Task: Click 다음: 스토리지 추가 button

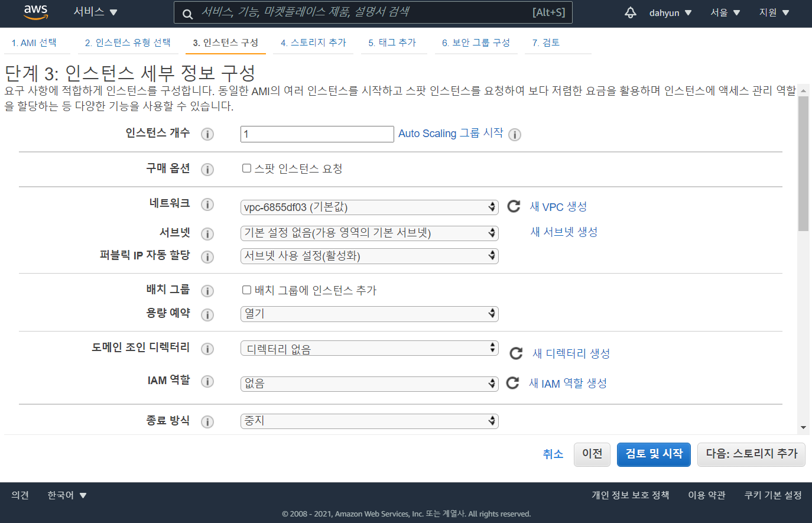Action: point(752,454)
